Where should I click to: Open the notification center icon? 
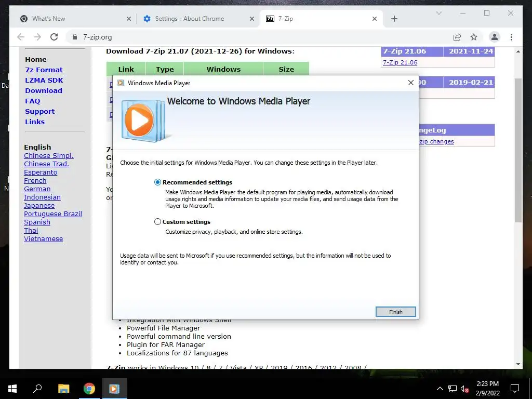515,389
